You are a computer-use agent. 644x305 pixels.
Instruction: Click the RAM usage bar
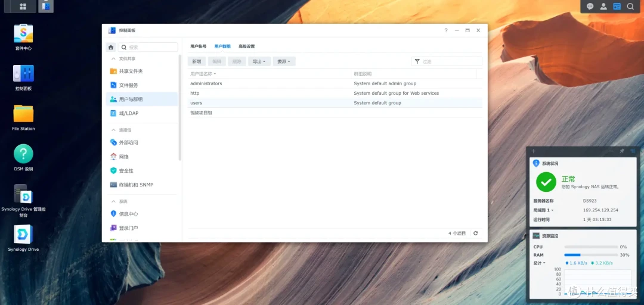pos(591,255)
